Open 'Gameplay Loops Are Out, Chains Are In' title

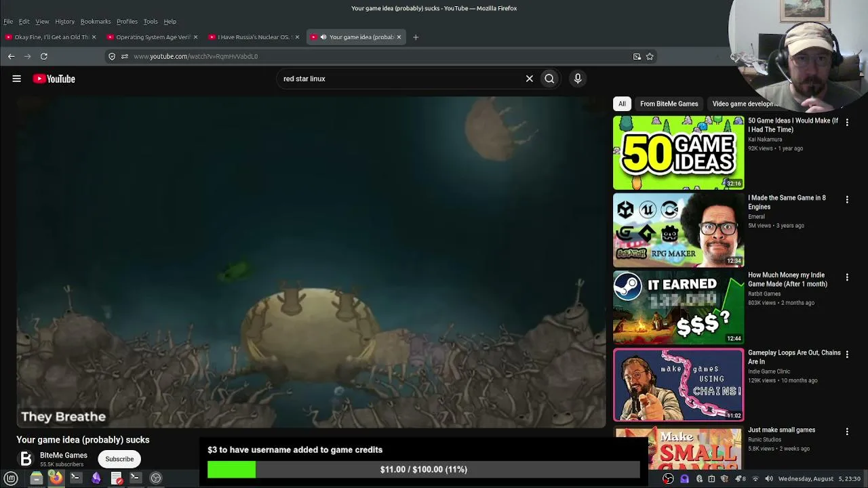coord(794,357)
